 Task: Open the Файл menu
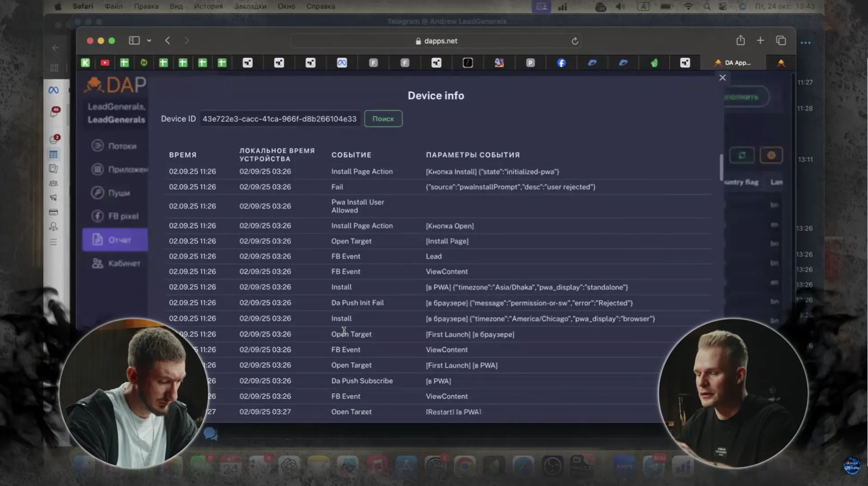point(113,6)
